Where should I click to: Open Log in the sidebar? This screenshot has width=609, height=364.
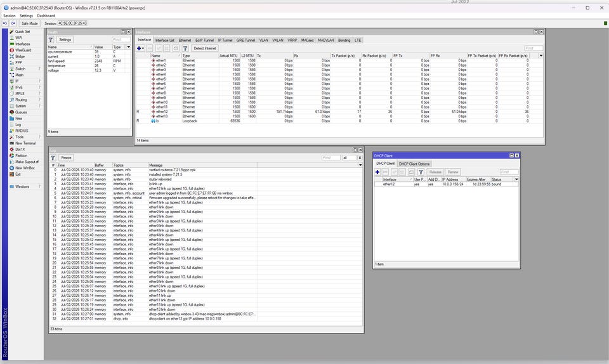[x=18, y=124]
